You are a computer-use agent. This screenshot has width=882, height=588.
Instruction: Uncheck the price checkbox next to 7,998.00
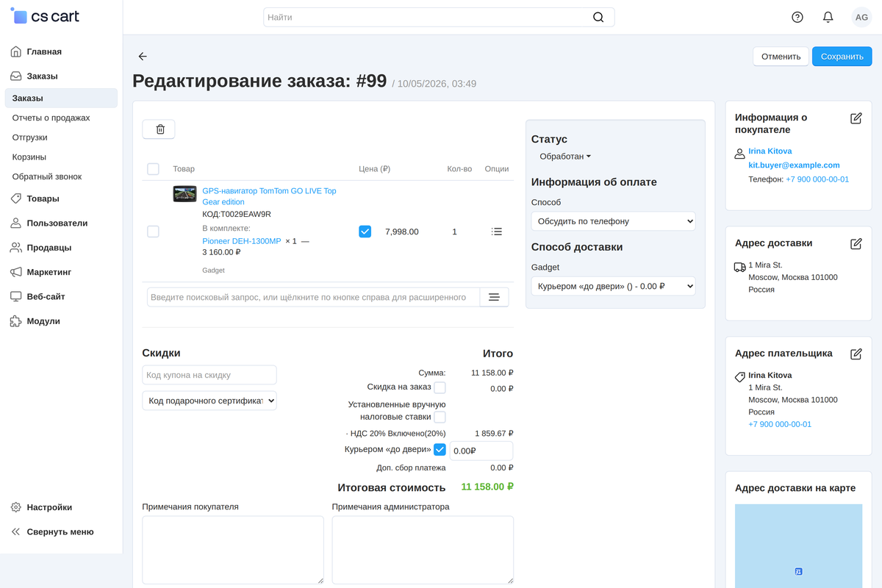365,232
